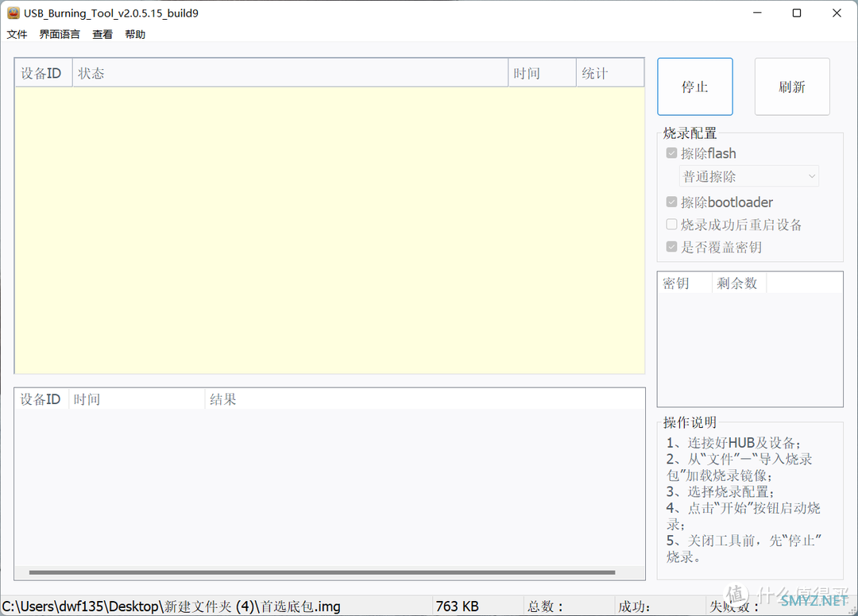Click the 成功 status bar entry
The height and width of the screenshot is (616, 858).
[x=634, y=606]
